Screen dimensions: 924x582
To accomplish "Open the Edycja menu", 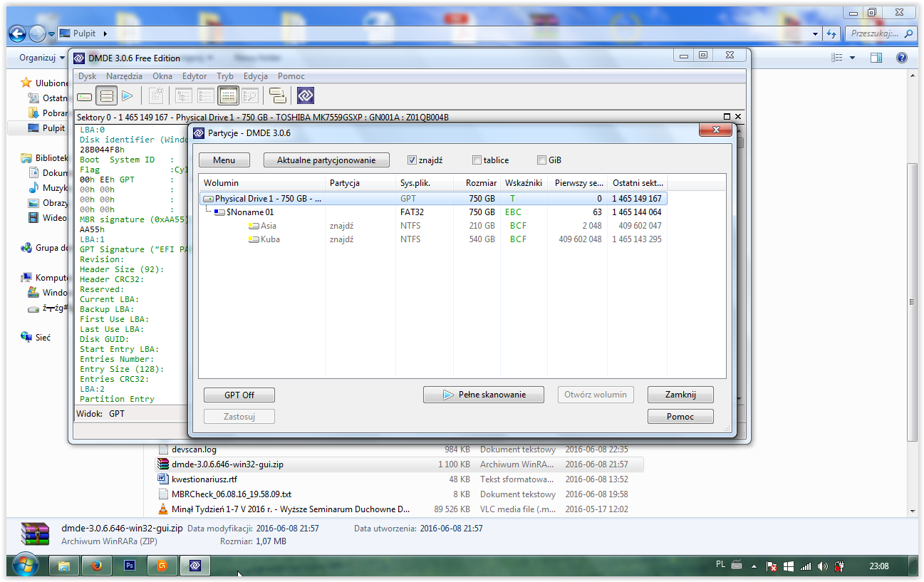I will [x=256, y=76].
